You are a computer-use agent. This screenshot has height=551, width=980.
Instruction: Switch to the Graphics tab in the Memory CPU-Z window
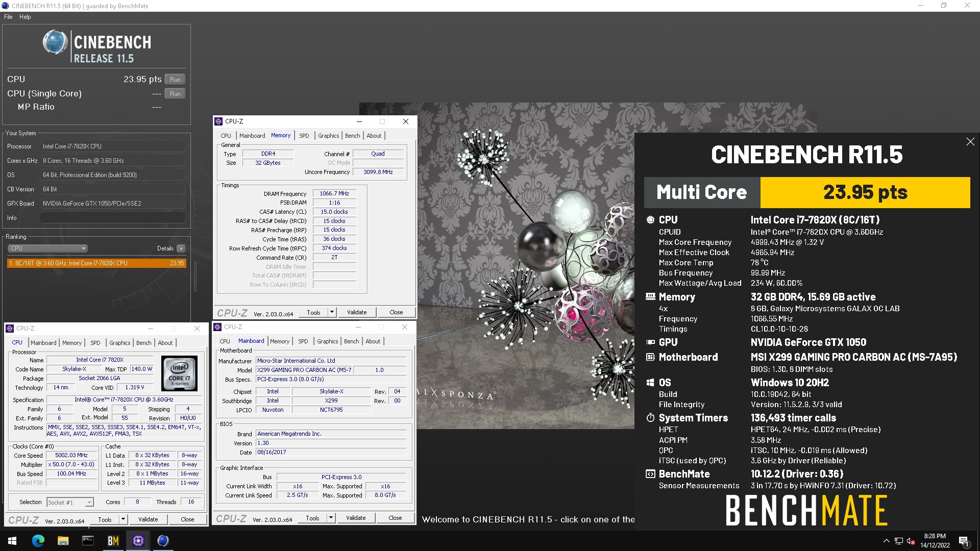tap(328, 136)
